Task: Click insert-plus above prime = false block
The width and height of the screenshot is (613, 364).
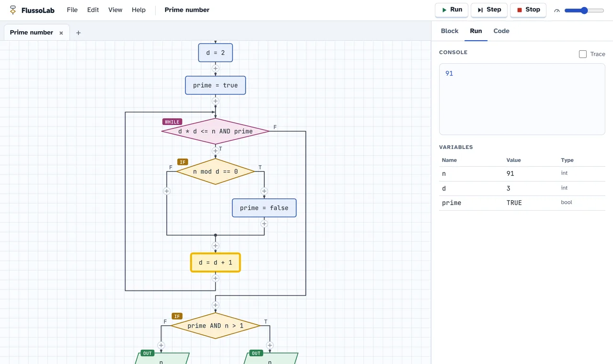Action: [x=264, y=191]
